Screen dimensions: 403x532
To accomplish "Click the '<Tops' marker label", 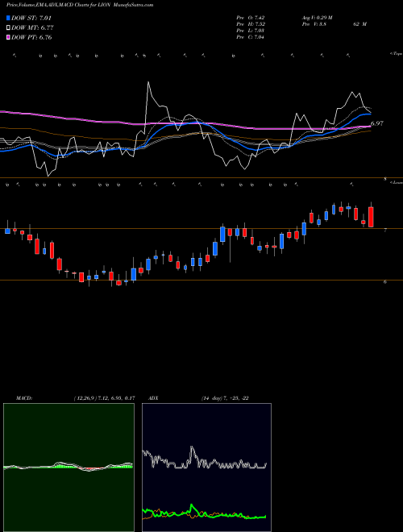I will [397, 54].
